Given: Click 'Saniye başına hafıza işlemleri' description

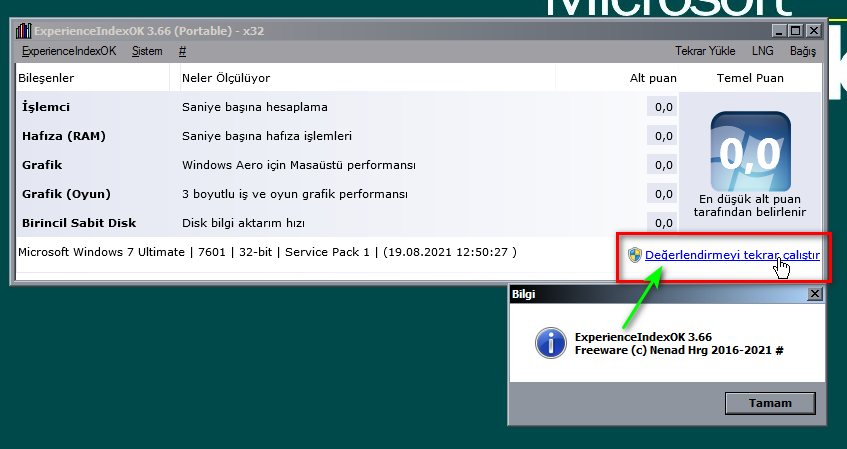Looking at the screenshot, I should click(x=267, y=136).
